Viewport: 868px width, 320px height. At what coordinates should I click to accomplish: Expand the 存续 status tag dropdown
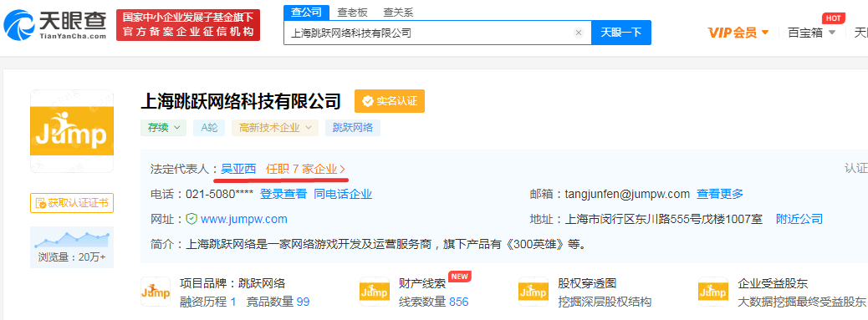click(163, 128)
